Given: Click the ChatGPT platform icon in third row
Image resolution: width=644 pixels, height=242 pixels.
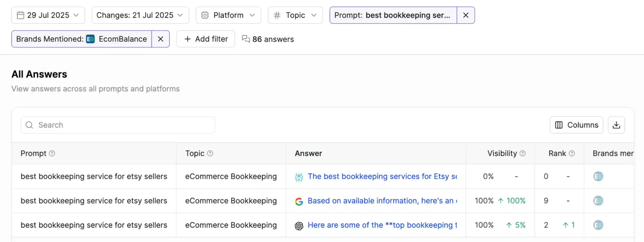Looking at the screenshot, I should pos(299,226).
